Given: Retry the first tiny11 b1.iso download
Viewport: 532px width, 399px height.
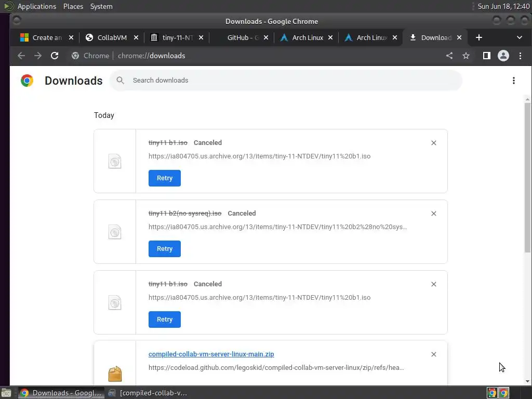Looking at the screenshot, I should pos(165,178).
